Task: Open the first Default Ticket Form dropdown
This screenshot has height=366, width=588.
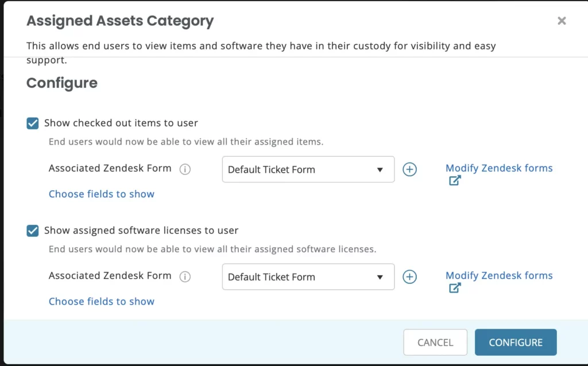Action: [308, 169]
